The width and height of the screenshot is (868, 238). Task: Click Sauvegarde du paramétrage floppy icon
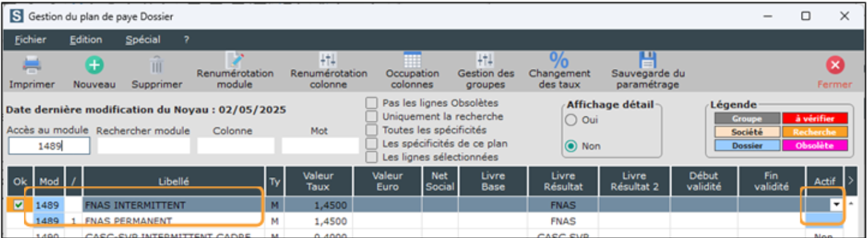pos(647,61)
